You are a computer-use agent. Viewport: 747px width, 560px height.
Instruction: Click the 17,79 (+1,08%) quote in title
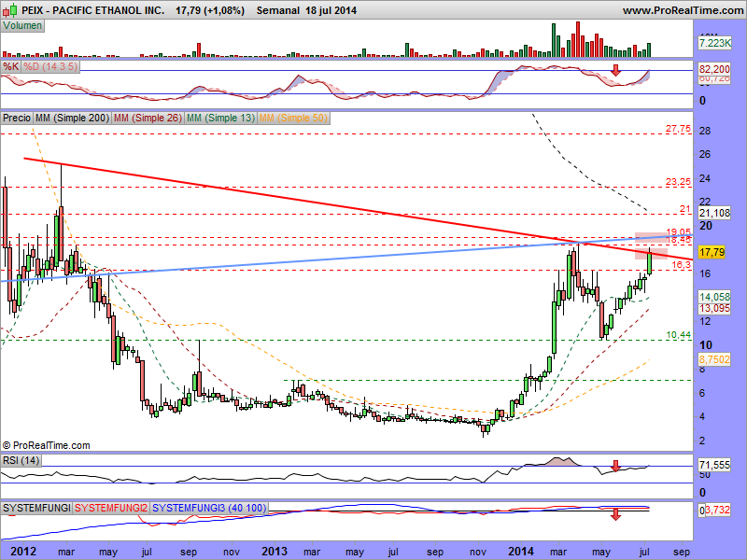[x=210, y=10]
